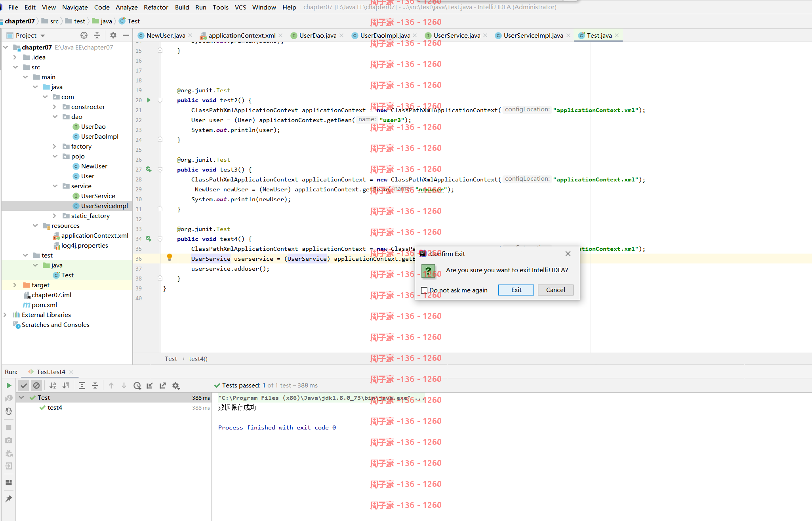Viewport: 812px width, 521px height.
Task: Switch to UserServiceImpl.java editor tab
Action: [x=533, y=35]
